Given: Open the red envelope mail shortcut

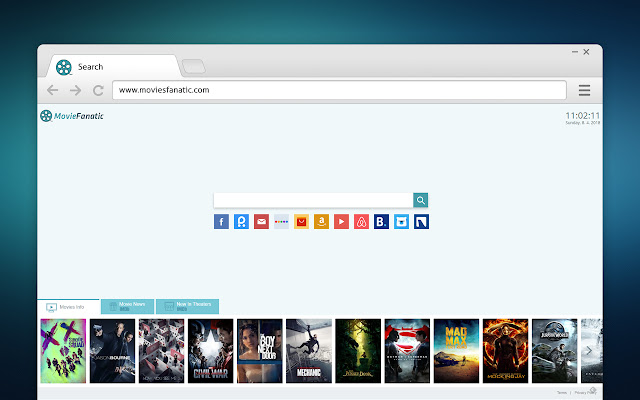Looking at the screenshot, I should (x=261, y=222).
